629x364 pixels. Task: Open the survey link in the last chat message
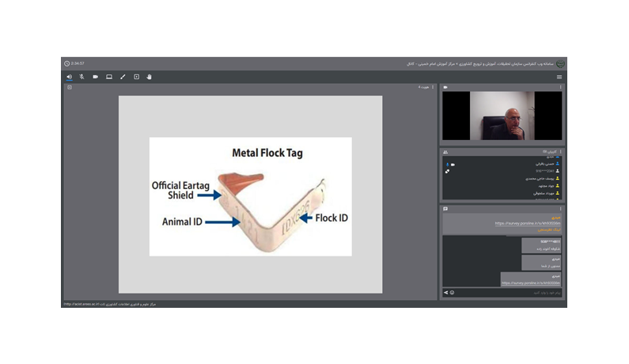531,283
